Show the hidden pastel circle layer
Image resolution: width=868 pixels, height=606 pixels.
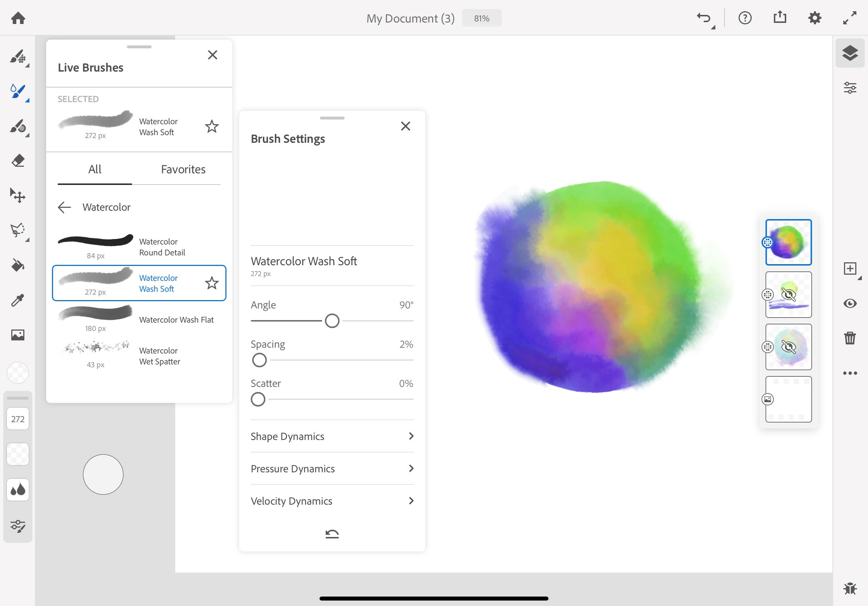pyautogui.click(x=789, y=347)
